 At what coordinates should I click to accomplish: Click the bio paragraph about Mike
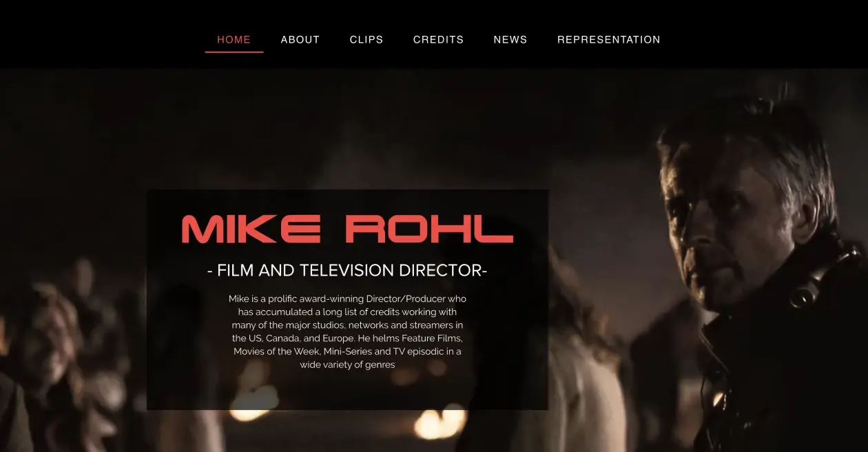coord(347,331)
